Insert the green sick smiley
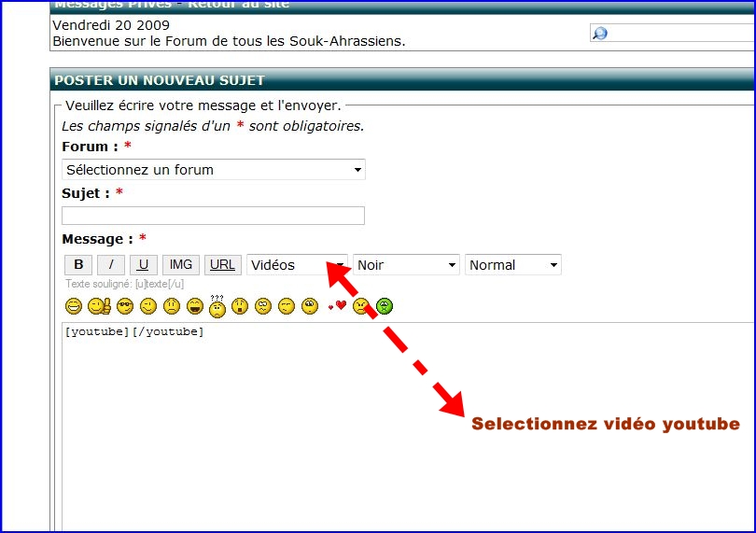The width and height of the screenshot is (756, 533). click(385, 306)
